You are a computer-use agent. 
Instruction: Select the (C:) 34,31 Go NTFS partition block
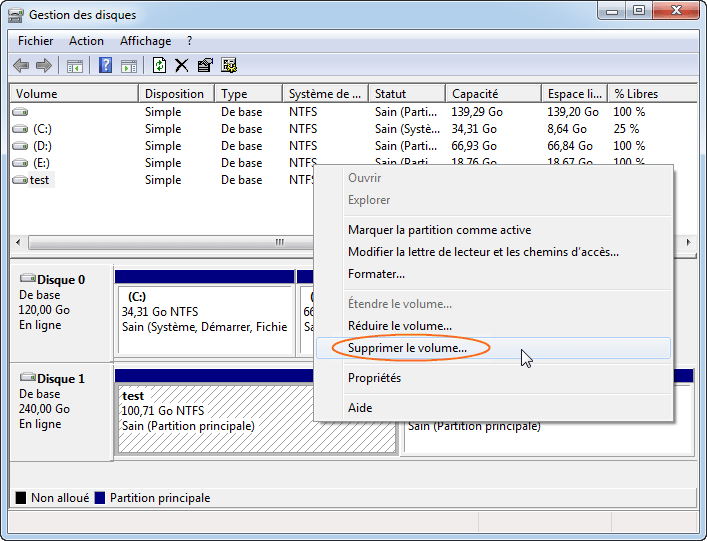pos(205,320)
